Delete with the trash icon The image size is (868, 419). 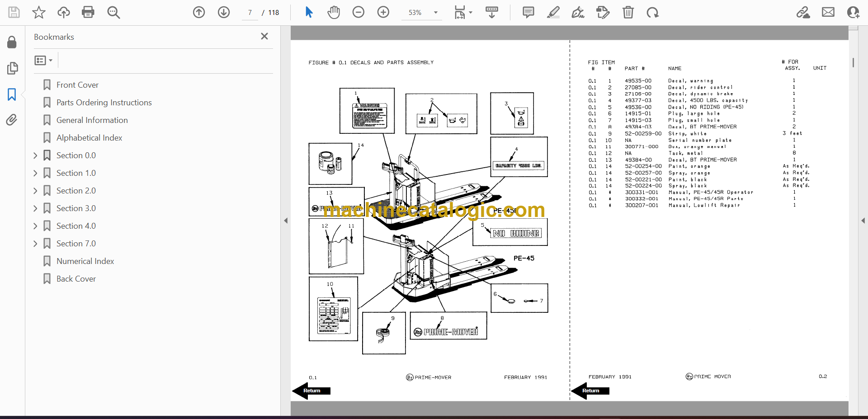[628, 12]
